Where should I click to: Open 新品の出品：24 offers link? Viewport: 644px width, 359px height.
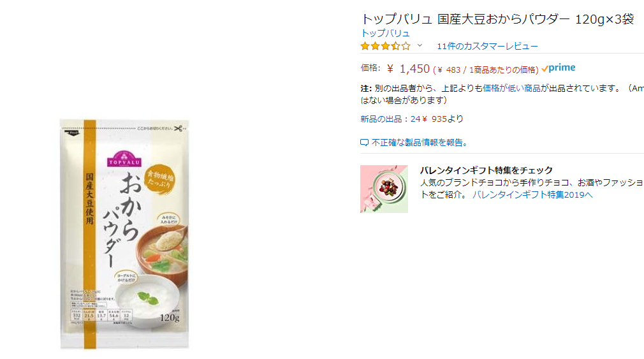pos(390,119)
